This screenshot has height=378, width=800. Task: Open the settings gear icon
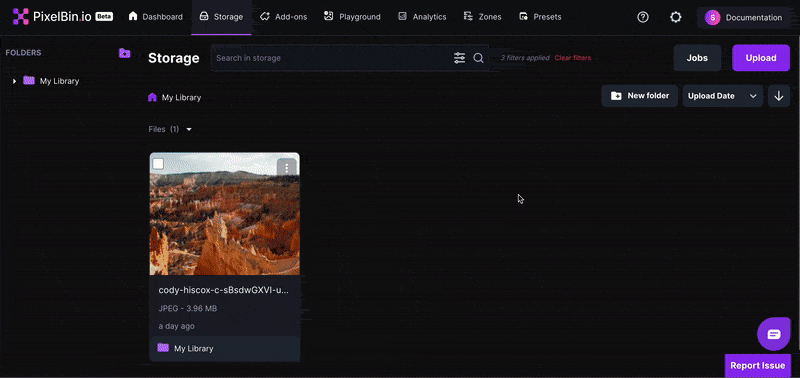click(676, 17)
